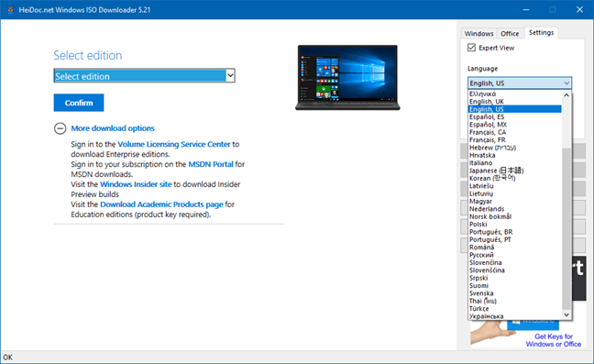This screenshot has width=594, height=364.
Task: Choose Hebrew language option
Action: (x=514, y=148)
